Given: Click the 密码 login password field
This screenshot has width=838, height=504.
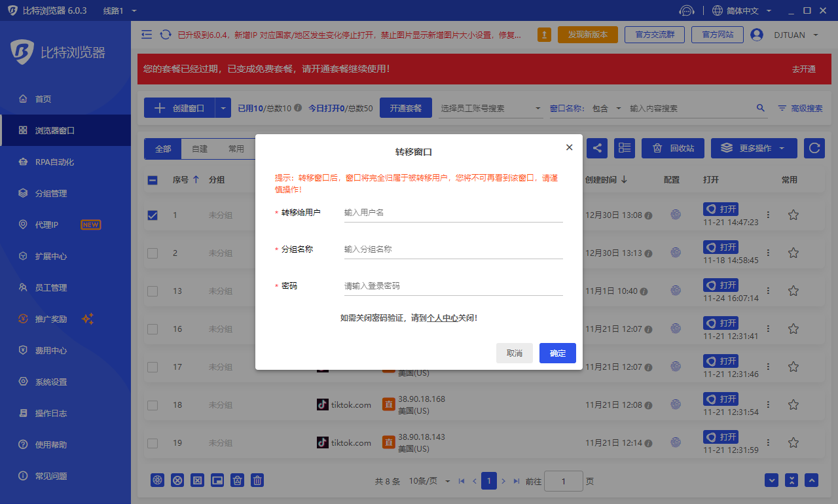Looking at the screenshot, I should (x=453, y=286).
